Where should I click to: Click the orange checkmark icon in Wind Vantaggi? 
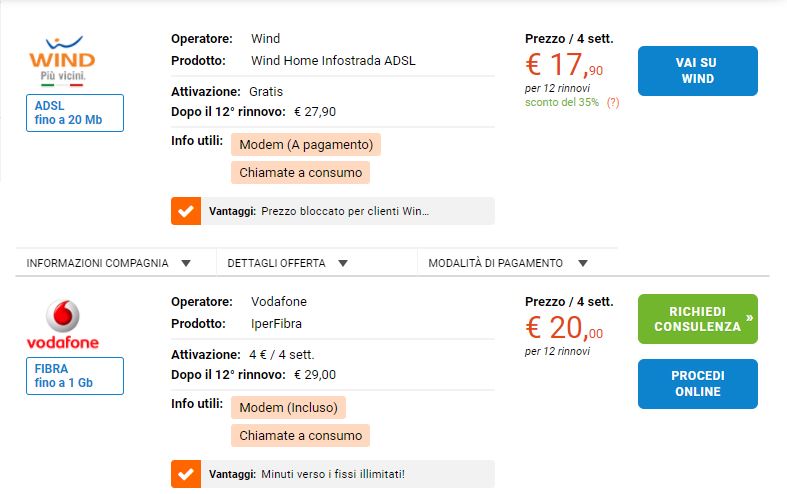(186, 211)
